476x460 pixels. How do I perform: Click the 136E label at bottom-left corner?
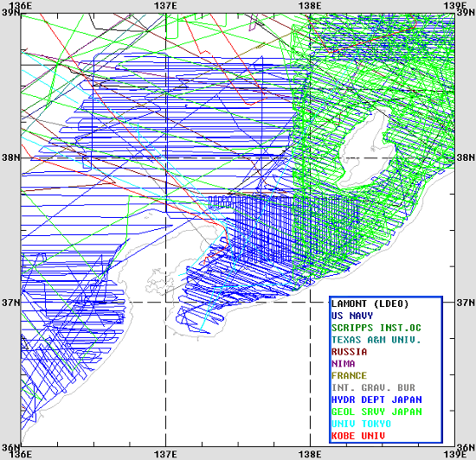pos(22,455)
